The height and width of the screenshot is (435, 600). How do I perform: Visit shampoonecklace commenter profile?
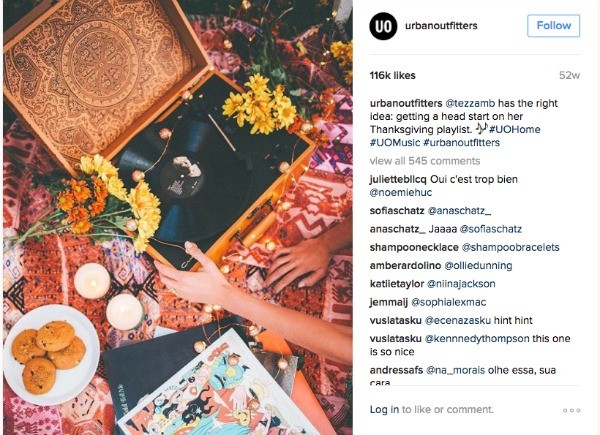click(414, 248)
